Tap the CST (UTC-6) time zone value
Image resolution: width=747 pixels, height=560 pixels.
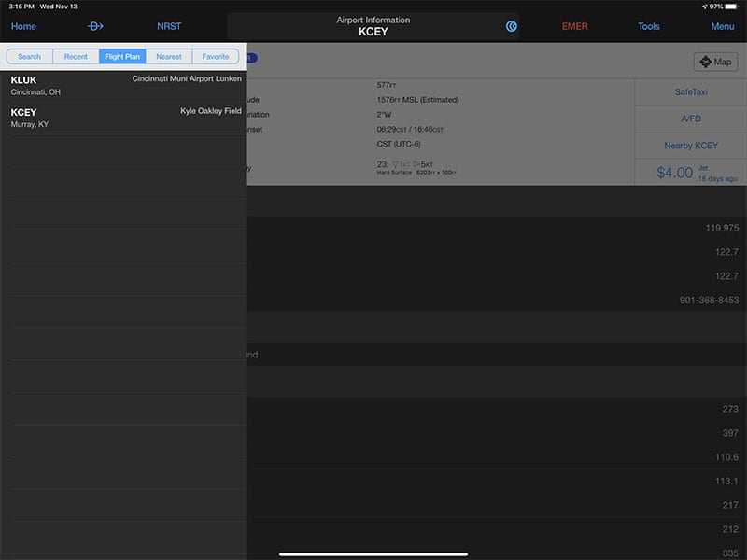tap(399, 144)
